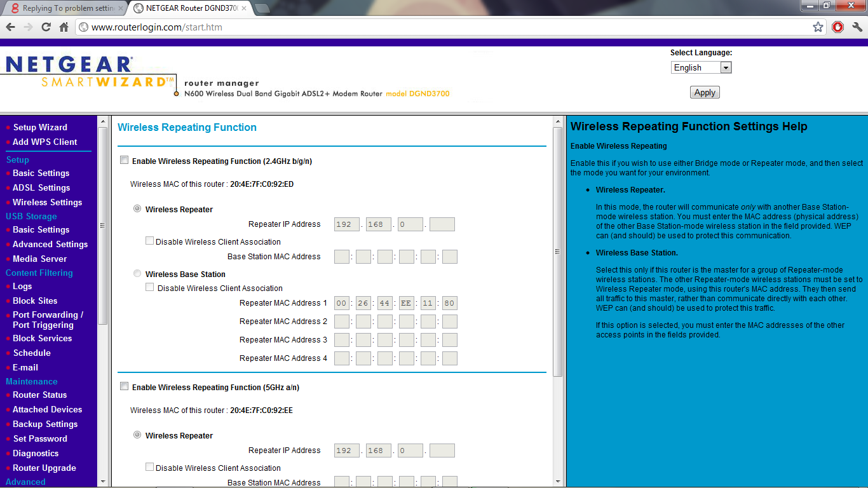Select Wireless Repeater radio in 5GHz section
This screenshot has width=868, height=488.
[x=137, y=435]
